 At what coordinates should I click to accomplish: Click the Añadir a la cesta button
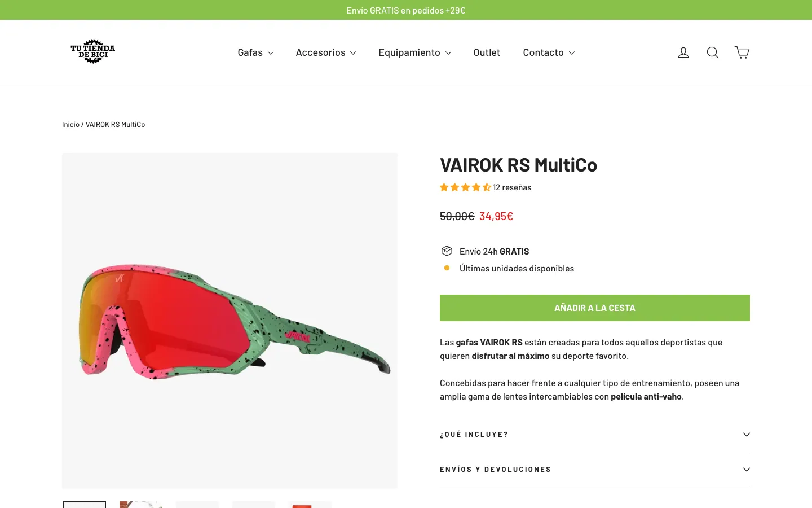tap(595, 308)
